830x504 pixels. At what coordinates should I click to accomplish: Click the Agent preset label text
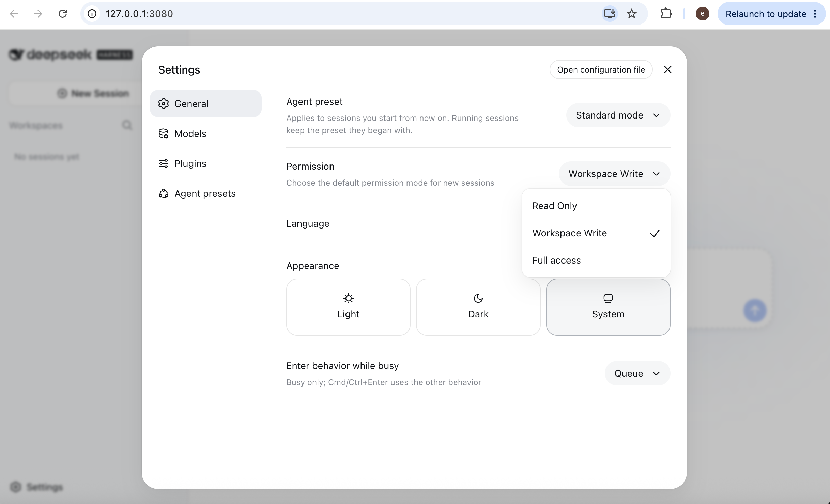click(314, 101)
